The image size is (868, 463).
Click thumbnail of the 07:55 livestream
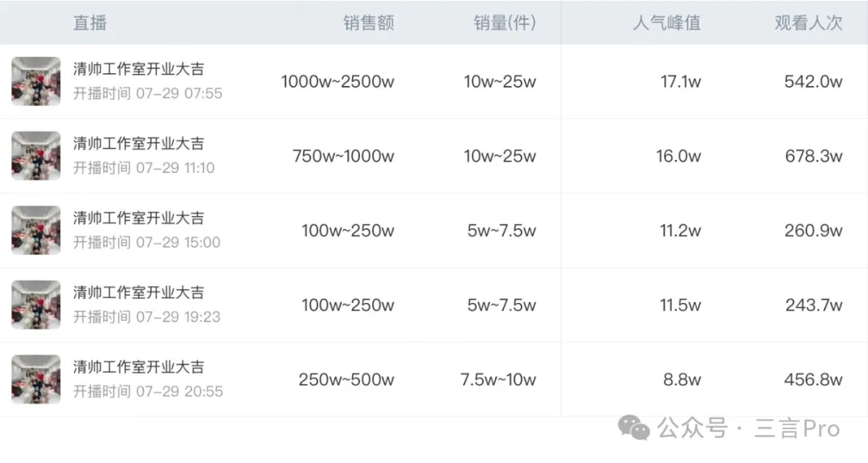coord(35,81)
